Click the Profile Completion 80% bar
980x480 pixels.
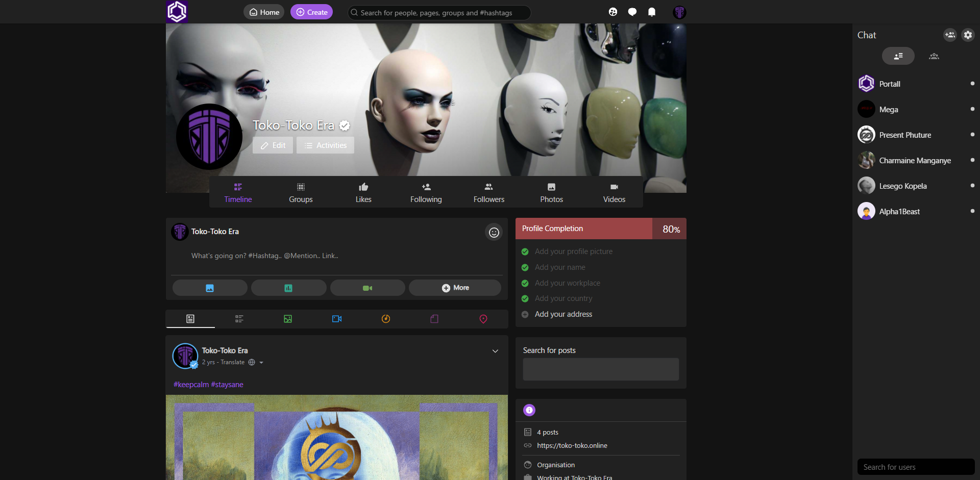tap(601, 229)
